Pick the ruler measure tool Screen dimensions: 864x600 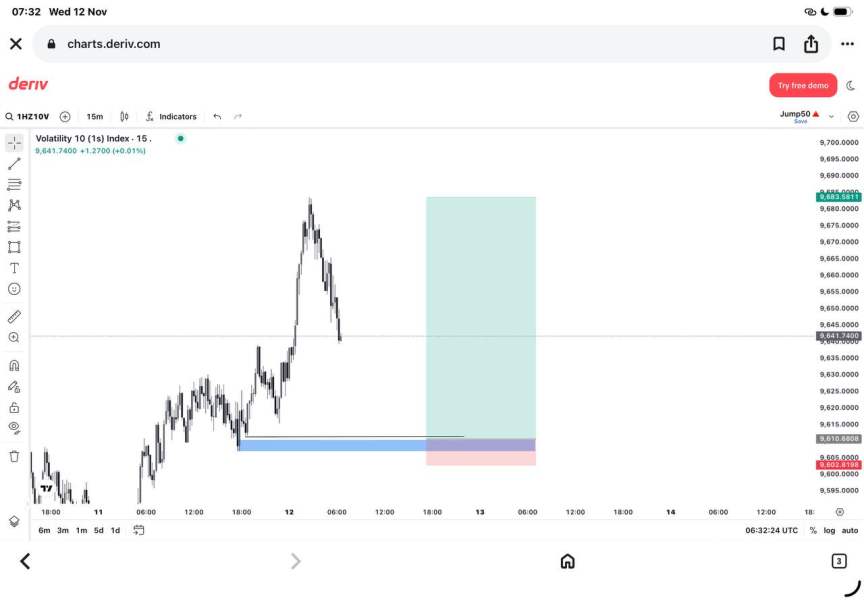tap(14, 316)
